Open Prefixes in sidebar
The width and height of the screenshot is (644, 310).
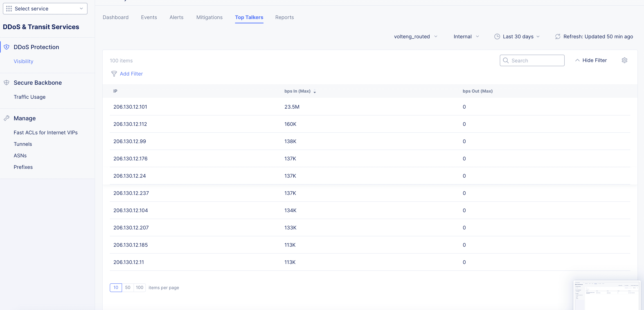(x=23, y=167)
